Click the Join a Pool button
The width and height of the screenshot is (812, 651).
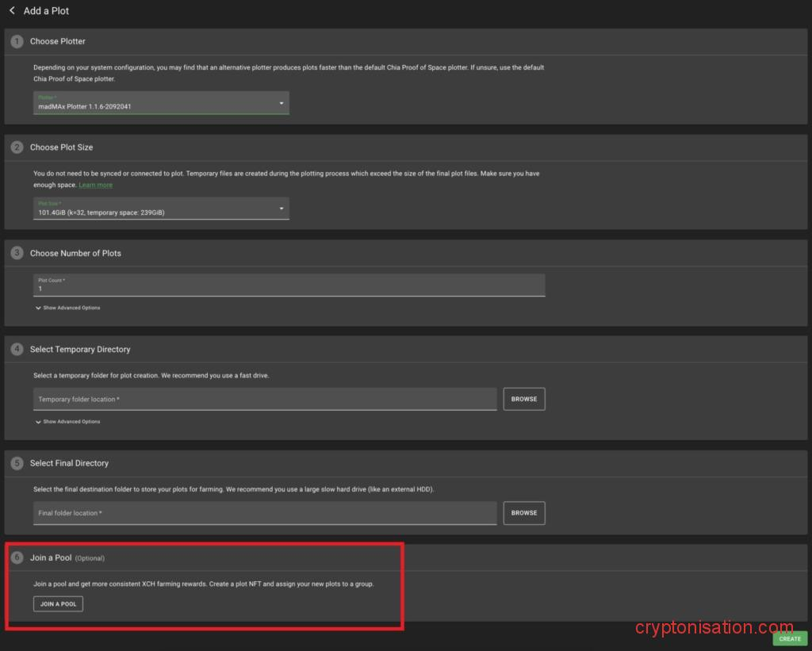tap(58, 604)
